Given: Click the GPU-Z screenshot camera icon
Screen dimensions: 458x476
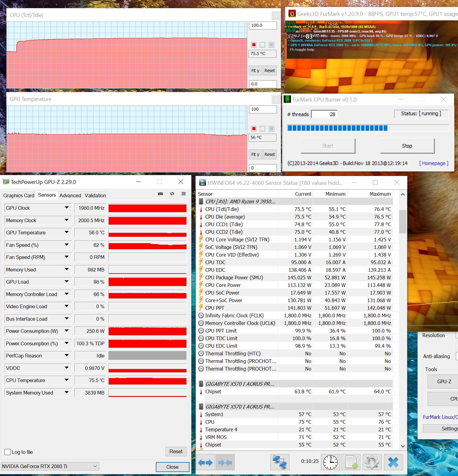Looking at the screenshot, I should (160, 194).
